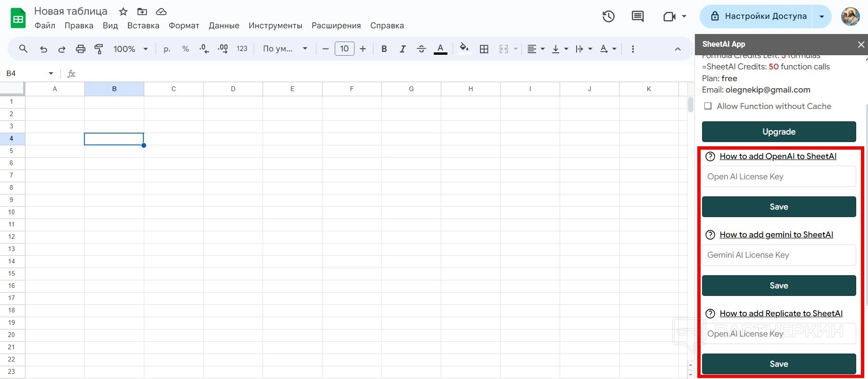
Task: Expand the name box dropdown arrow
Action: point(51,74)
